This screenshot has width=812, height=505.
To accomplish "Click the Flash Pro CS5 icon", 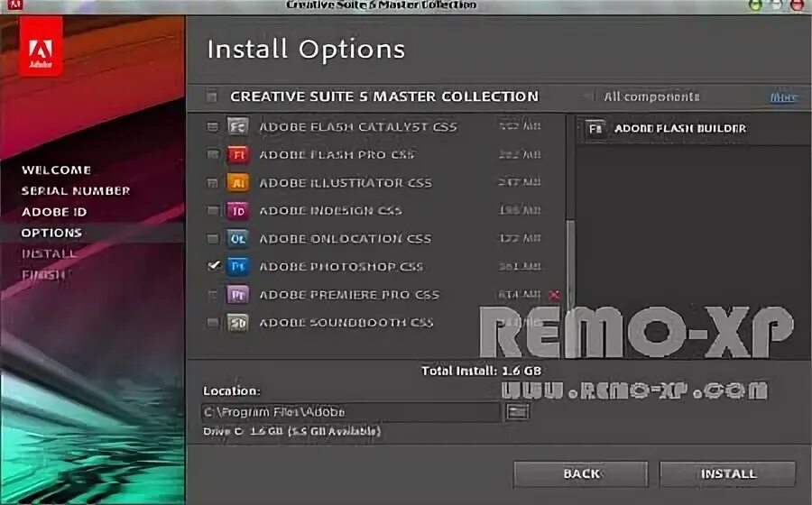I will click(x=237, y=154).
